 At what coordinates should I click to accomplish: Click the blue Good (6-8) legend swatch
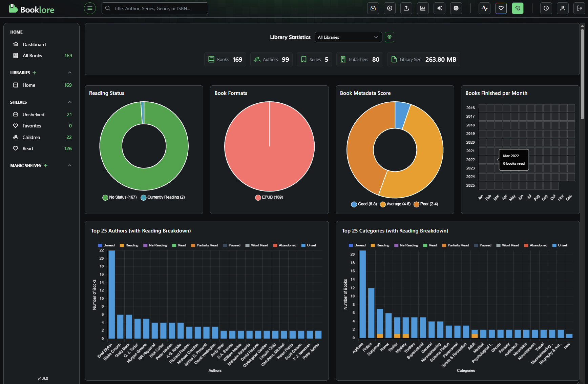(354, 204)
